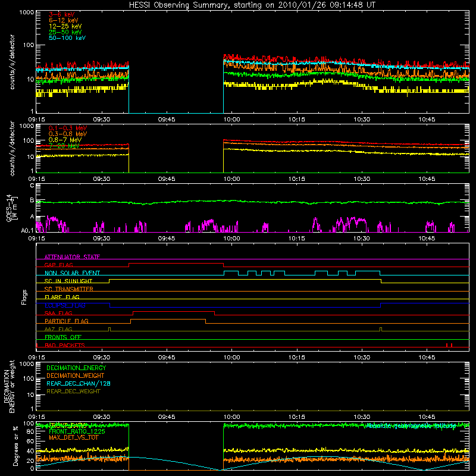Viewport: 476px width, 476px height.
Task: Click the 50-100 keV legend label
Action: tap(67, 38)
